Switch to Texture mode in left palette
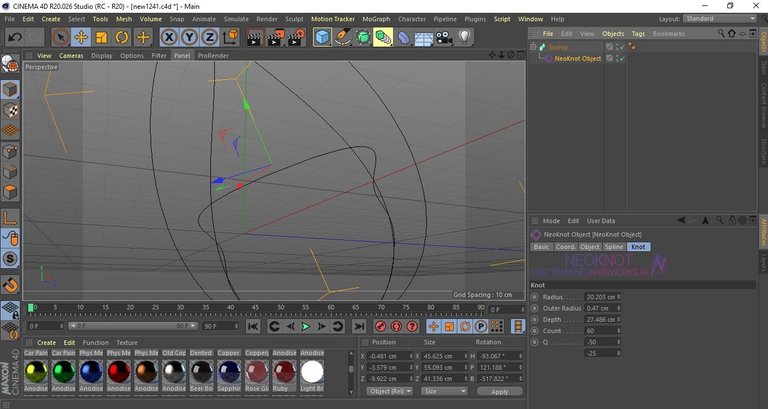Image resolution: width=768 pixels, height=409 pixels. 10,110
